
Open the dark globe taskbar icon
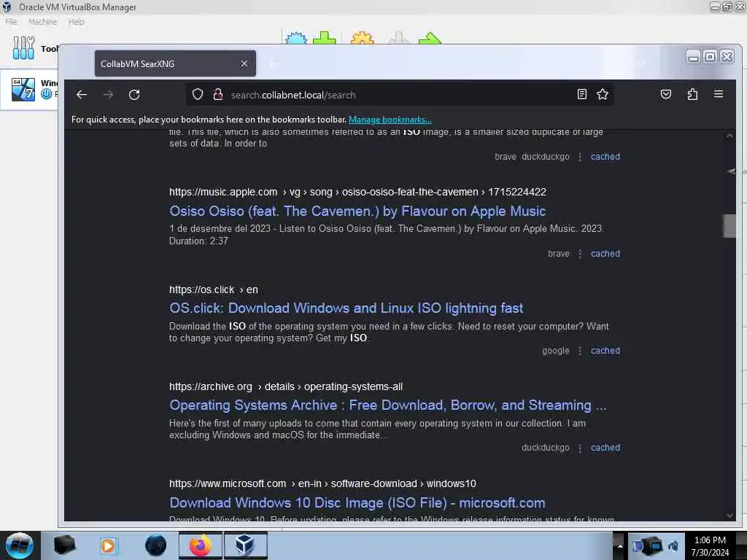(156, 545)
